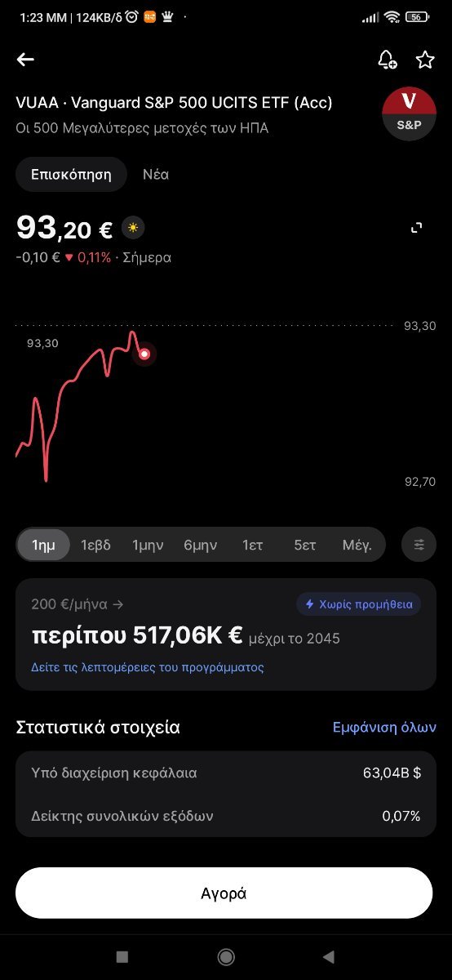
Task: Open the Vanguard S&P logo badge
Action: click(409, 114)
